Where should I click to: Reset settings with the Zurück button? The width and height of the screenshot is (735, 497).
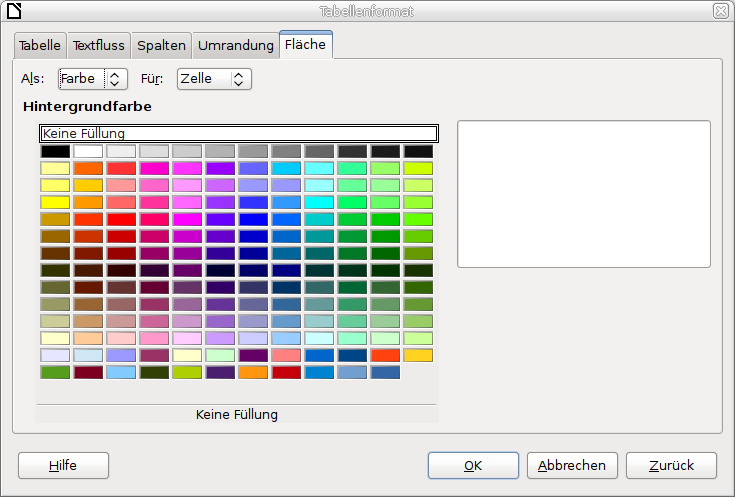click(x=671, y=466)
